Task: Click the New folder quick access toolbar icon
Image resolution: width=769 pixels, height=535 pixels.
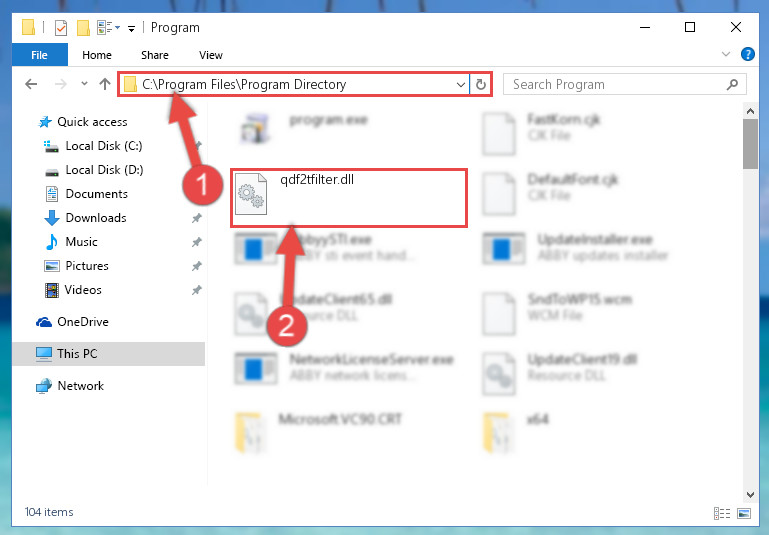Action: coord(83,27)
